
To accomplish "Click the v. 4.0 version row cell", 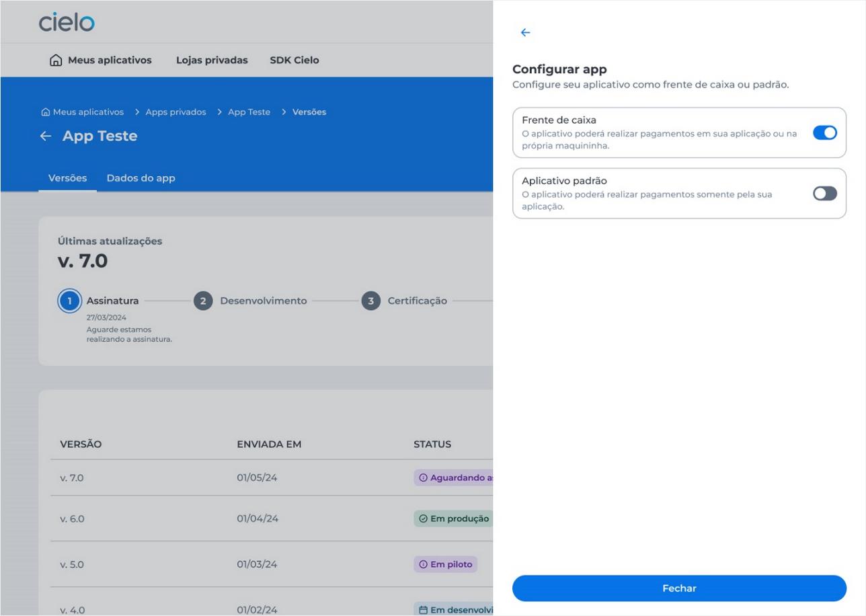I will [x=72, y=611].
